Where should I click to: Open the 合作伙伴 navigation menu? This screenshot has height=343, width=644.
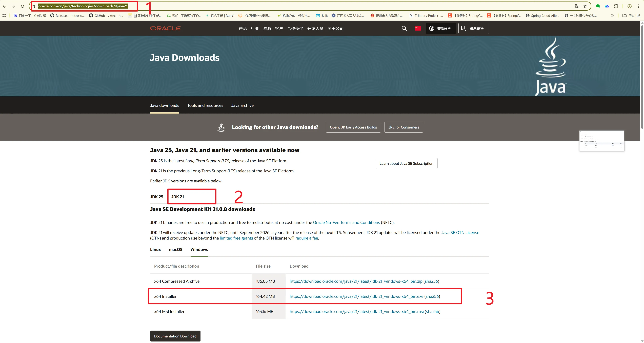tap(295, 29)
